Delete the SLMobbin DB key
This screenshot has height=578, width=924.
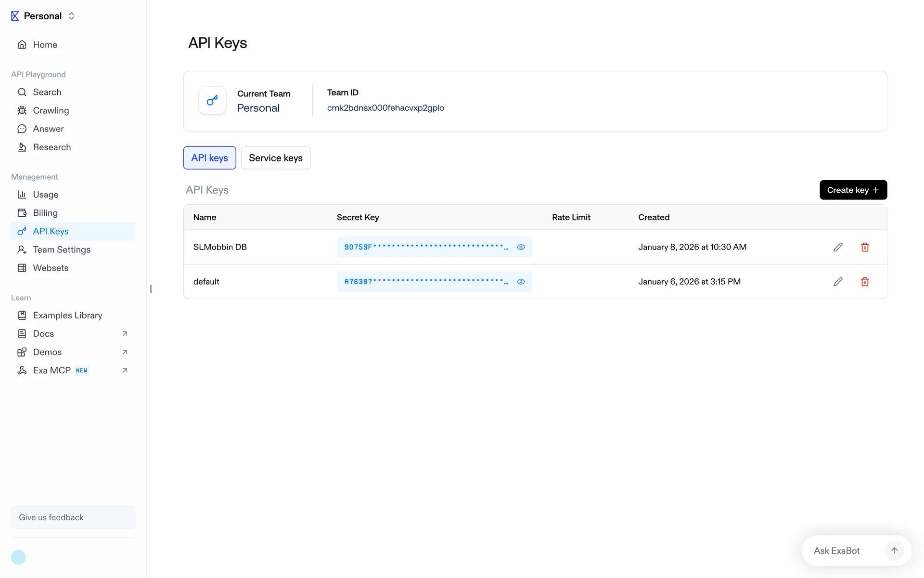click(x=865, y=247)
